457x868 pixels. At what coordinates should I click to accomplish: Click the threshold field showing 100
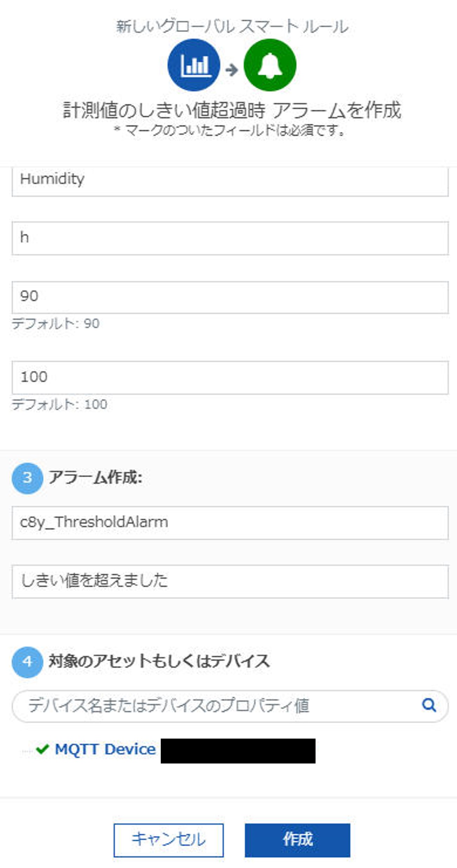tap(230, 377)
